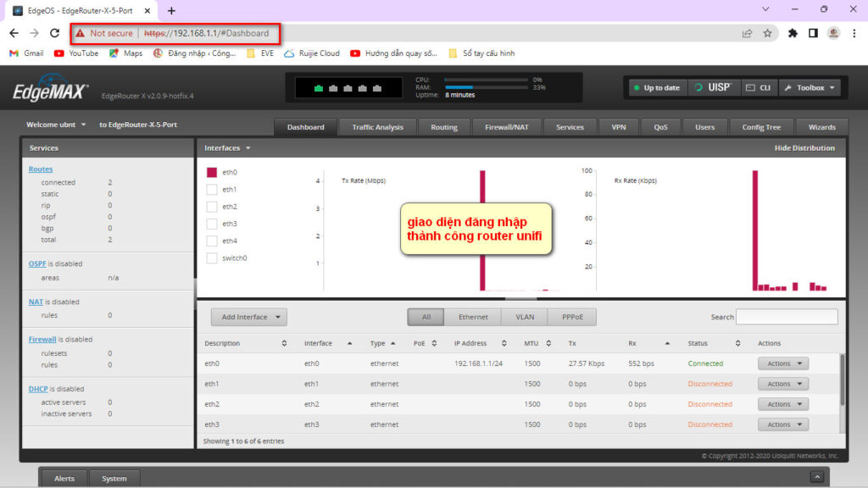Click the Routes link in Services
This screenshot has width=868, height=488.
coord(41,169)
